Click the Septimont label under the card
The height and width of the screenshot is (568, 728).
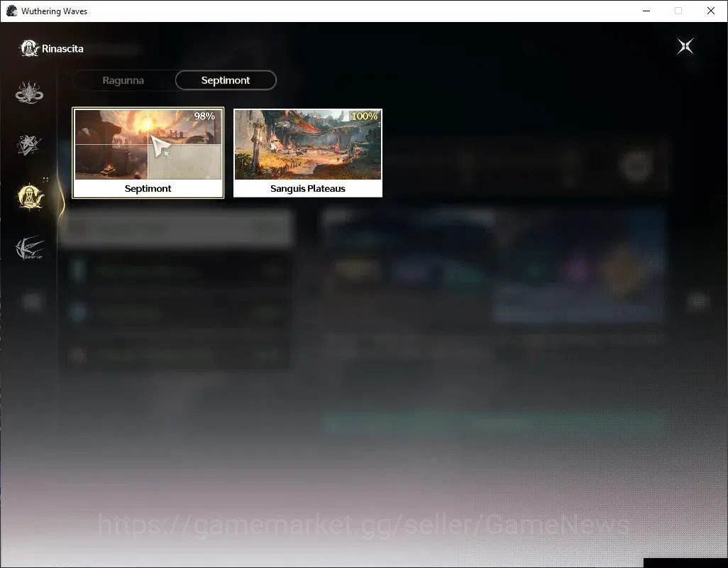tap(148, 189)
